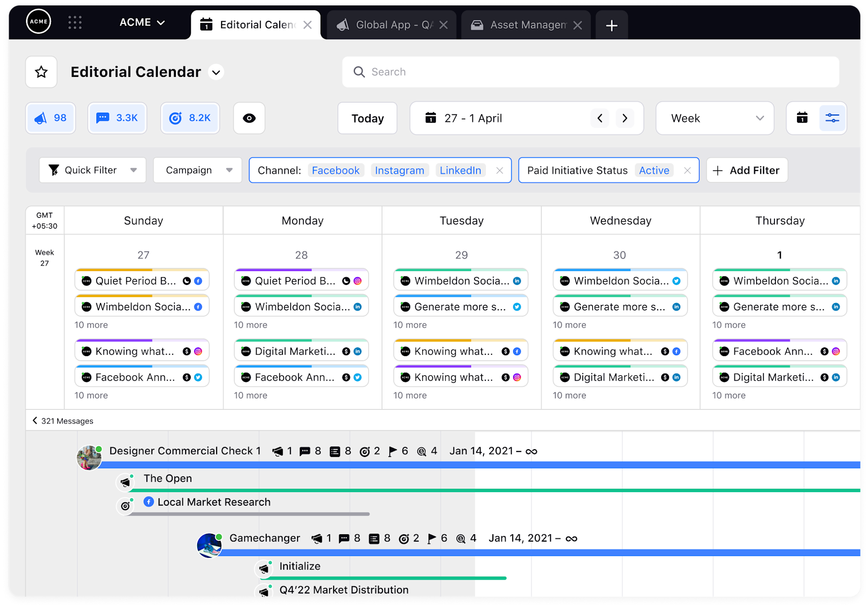Go to previous week arrow

tap(600, 118)
